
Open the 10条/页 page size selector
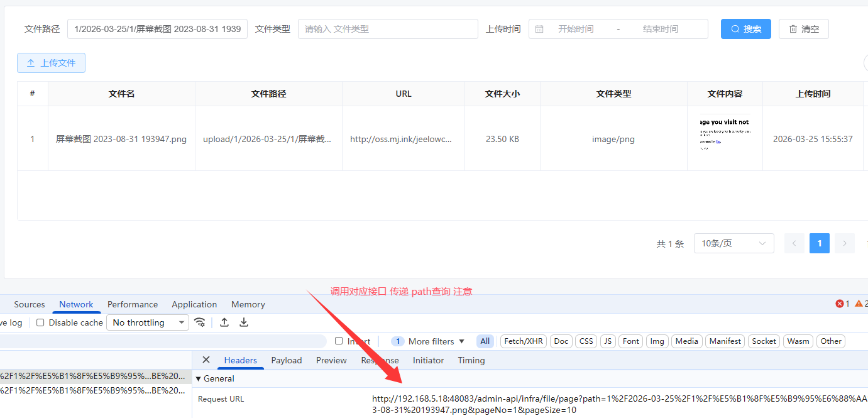[733, 243]
